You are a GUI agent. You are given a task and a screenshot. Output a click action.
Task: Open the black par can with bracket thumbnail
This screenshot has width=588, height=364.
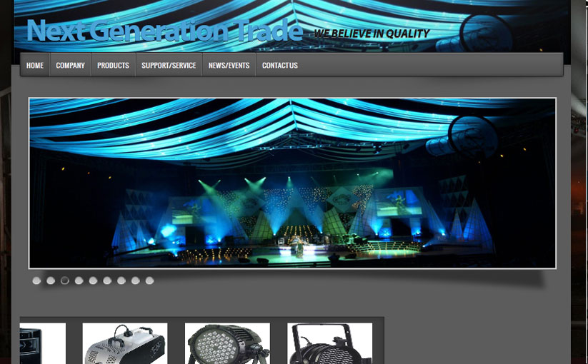coord(329,343)
